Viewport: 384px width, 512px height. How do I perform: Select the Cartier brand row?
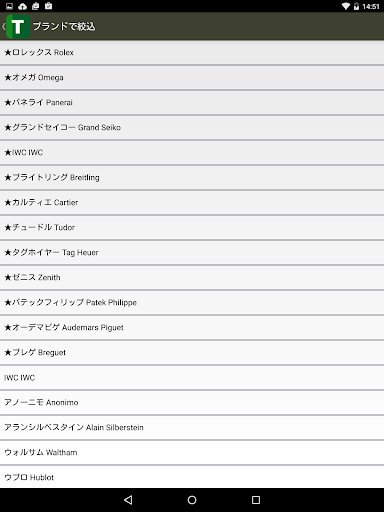[x=192, y=202]
